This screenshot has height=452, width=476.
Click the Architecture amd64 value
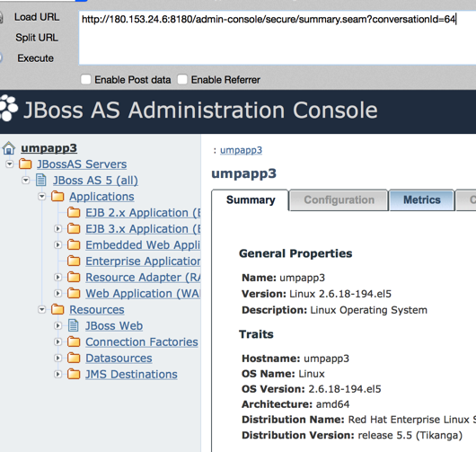(x=332, y=404)
